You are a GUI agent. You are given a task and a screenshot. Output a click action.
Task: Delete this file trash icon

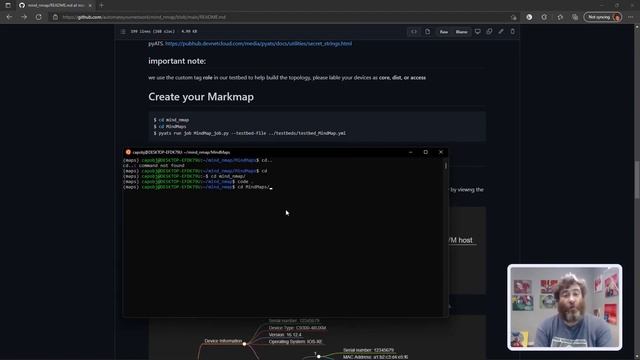tap(513, 31)
